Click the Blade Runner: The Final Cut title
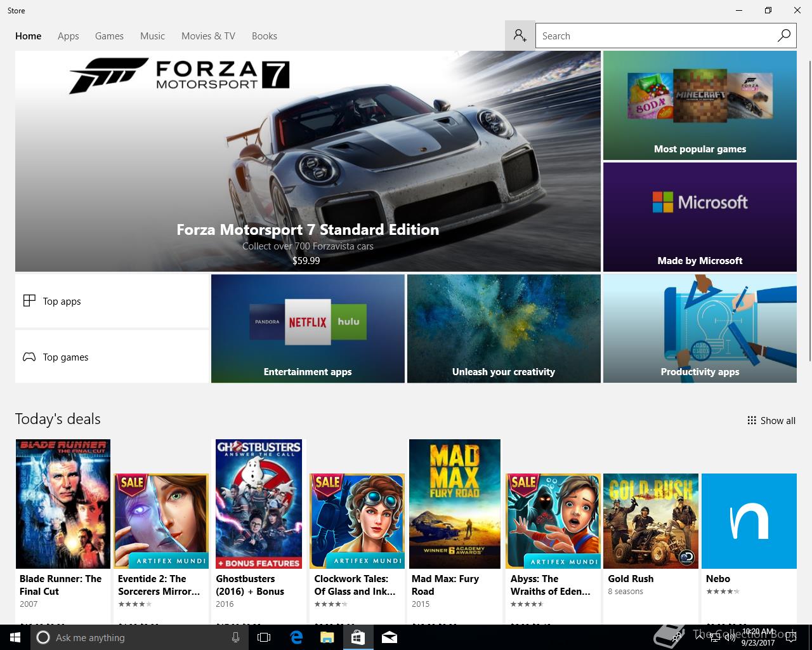 coord(60,585)
